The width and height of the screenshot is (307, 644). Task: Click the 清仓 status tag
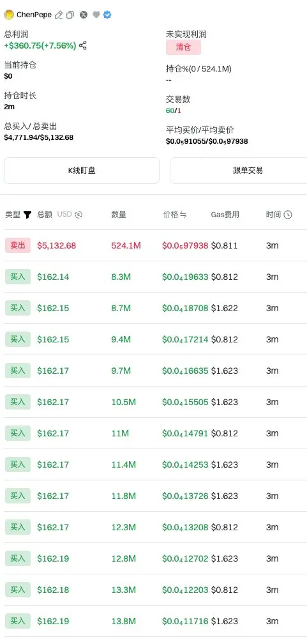coord(183,47)
